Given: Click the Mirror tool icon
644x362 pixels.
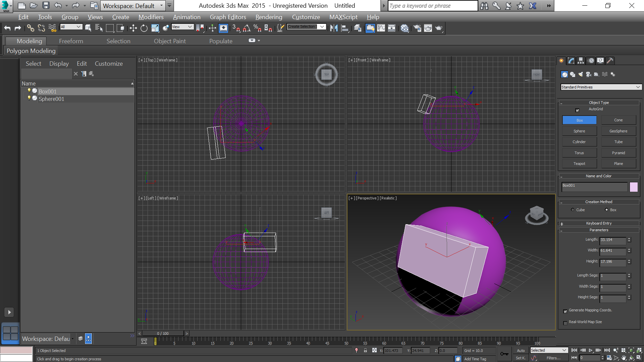Looking at the screenshot, I should pyautogui.click(x=334, y=28).
